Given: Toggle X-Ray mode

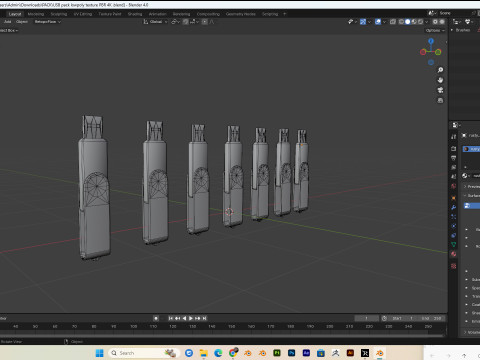Looking at the screenshot, I should tap(393, 22).
